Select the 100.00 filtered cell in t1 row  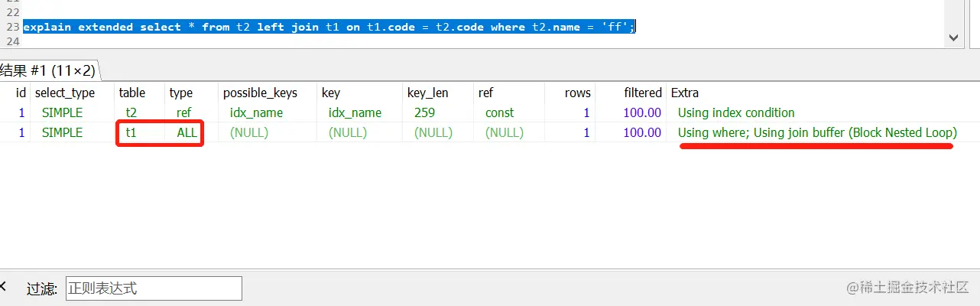coord(642,132)
